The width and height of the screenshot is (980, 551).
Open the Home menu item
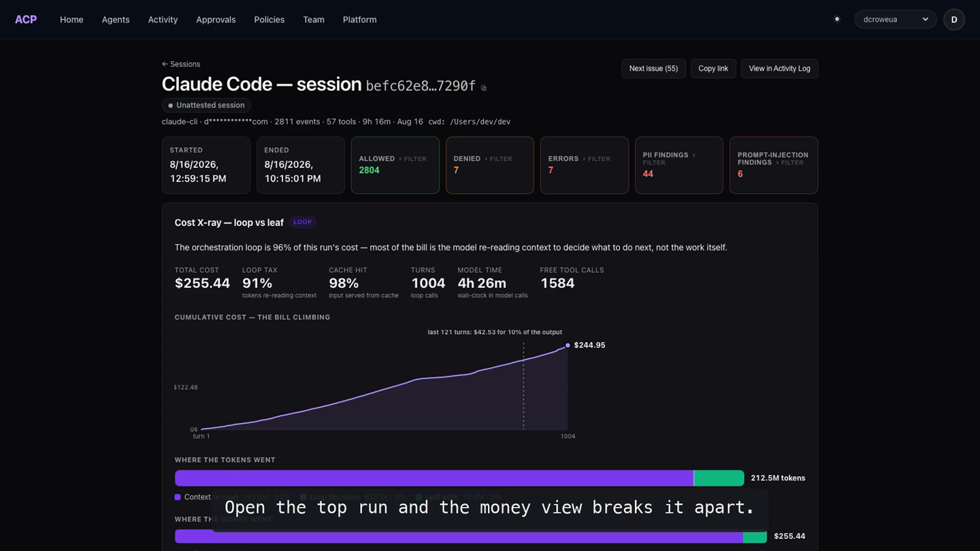pos(71,20)
